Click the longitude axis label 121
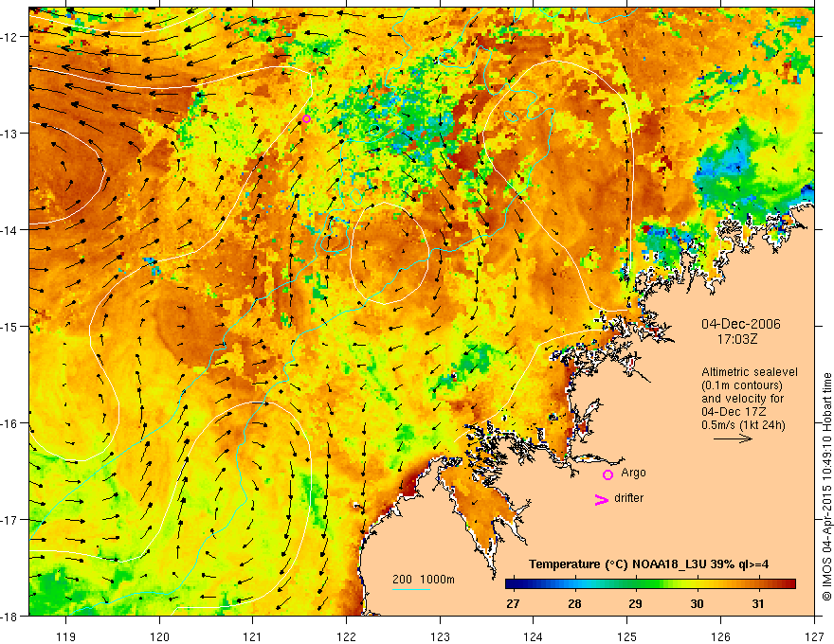Image resolution: width=834 pixels, height=644 pixels. (253, 636)
